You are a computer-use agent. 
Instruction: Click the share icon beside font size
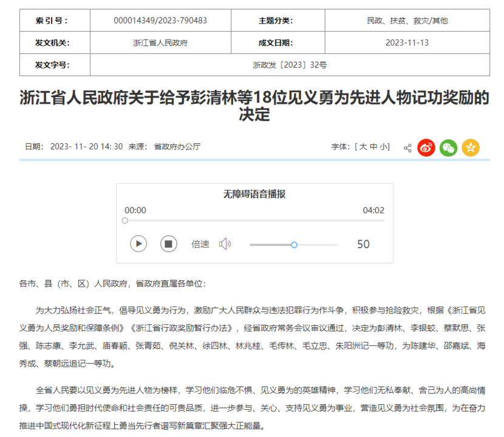coord(407,147)
